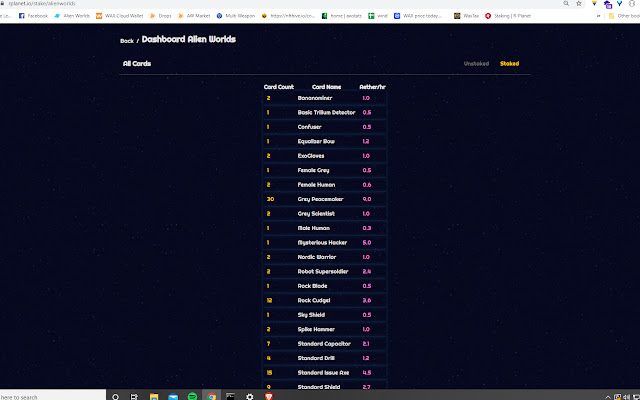
Task: Click the card count 30 for Grey Peacemaker
Action: (x=270, y=199)
